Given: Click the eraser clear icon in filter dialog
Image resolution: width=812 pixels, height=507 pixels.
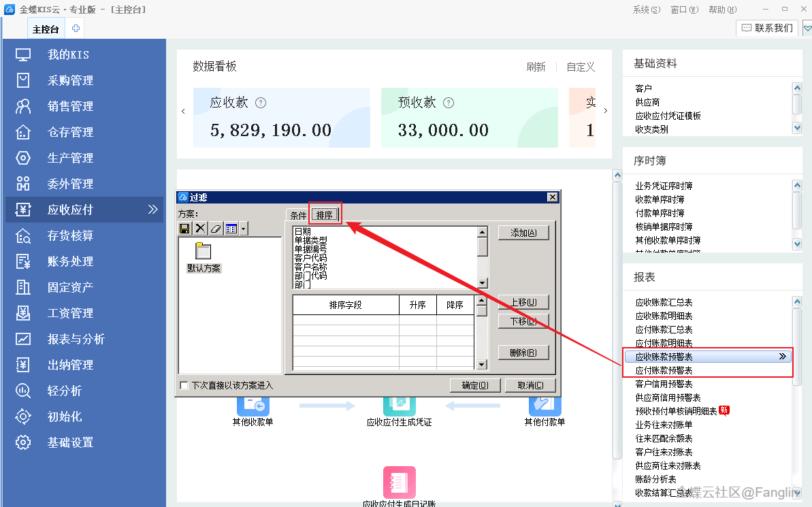Looking at the screenshot, I should [x=216, y=229].
